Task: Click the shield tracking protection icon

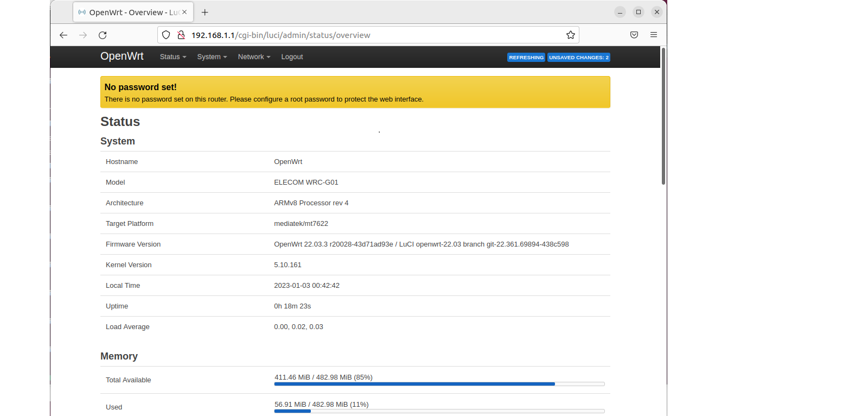Action: pos(166,35)
